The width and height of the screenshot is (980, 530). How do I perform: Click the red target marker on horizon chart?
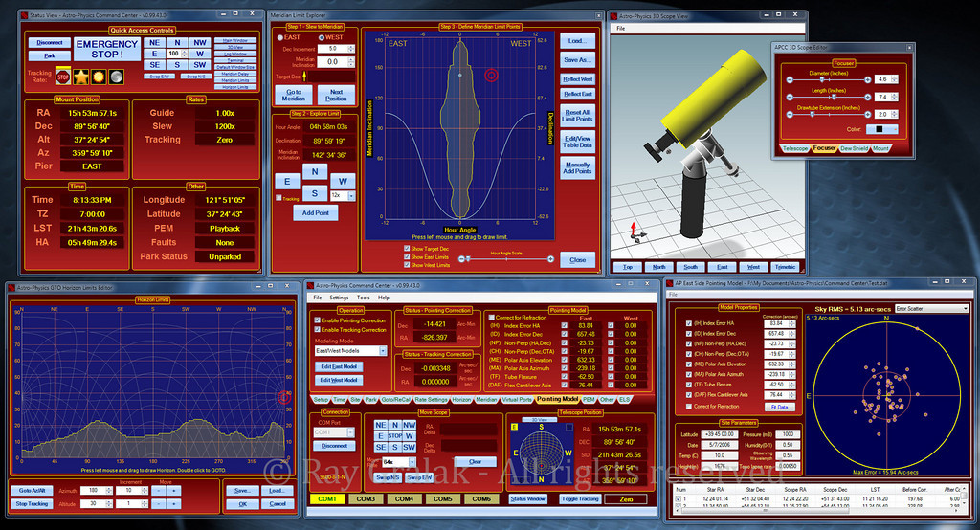[283, 398]
